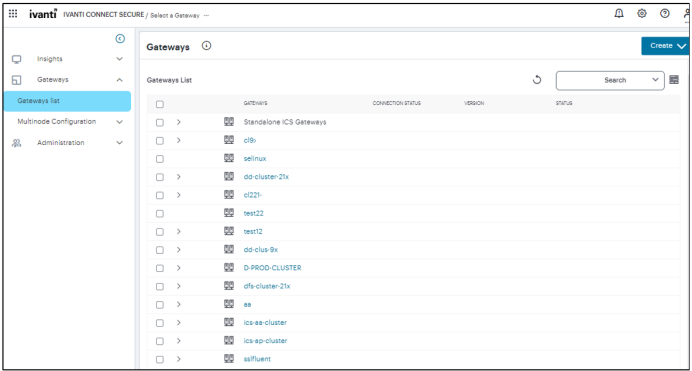Sort by the Connection Status column header
This screenshot has height=371, width=692.
tap(396, 103)
